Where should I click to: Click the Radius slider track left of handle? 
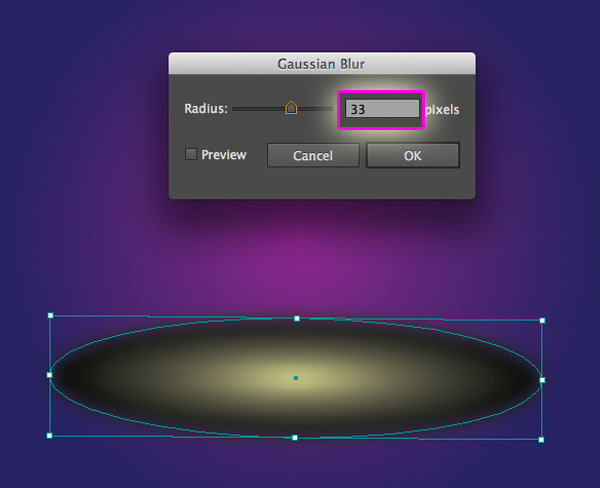coord(258,109)
